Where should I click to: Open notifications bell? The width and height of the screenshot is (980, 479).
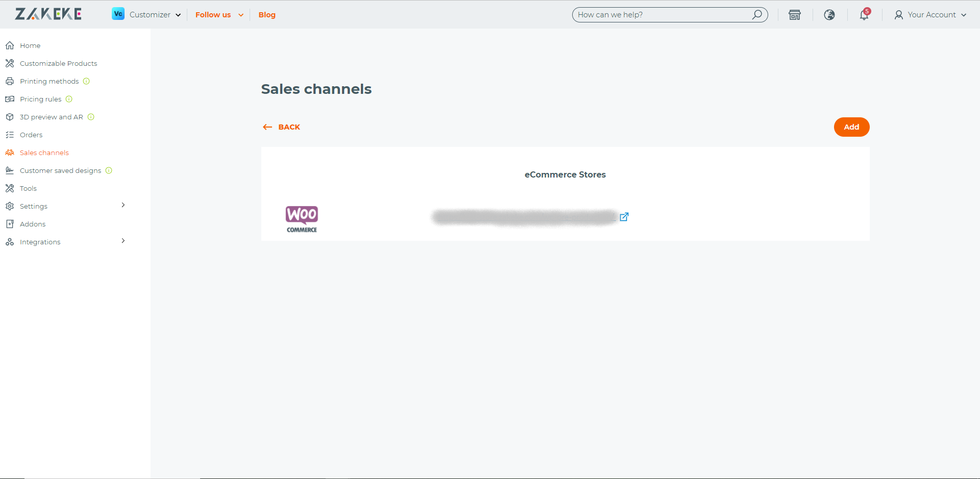coord(864,15)
